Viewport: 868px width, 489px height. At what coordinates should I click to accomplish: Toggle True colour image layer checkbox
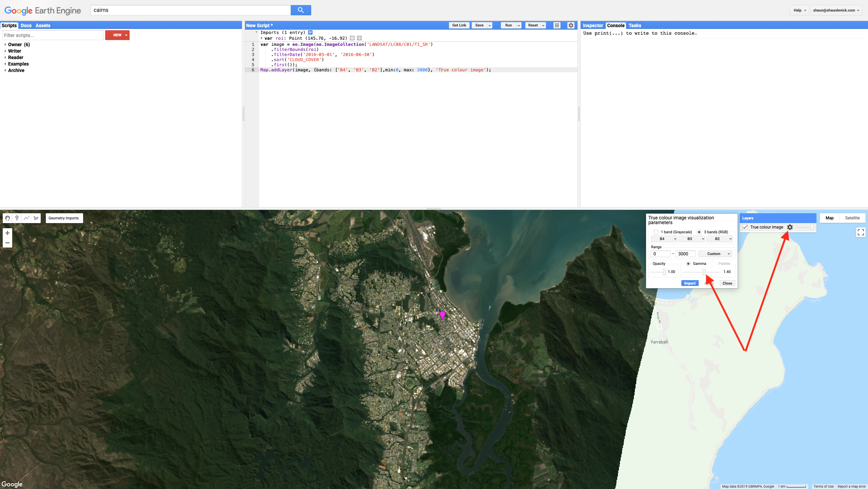point(745,227)
